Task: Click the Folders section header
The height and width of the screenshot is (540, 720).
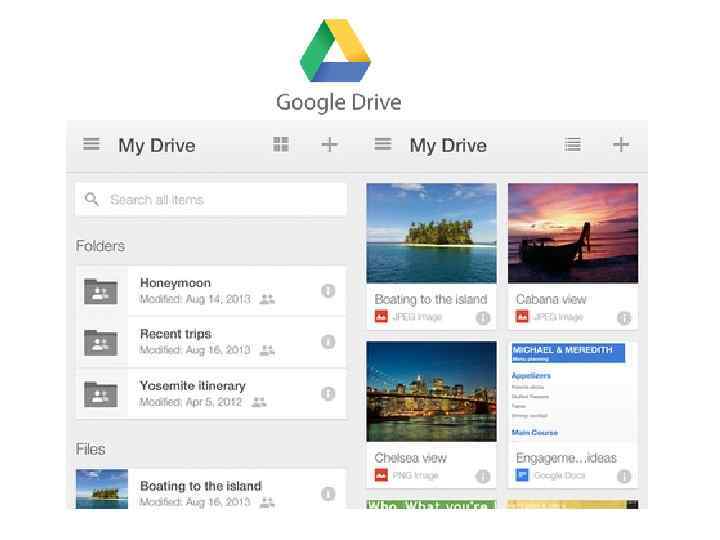Action: point(100,246)
